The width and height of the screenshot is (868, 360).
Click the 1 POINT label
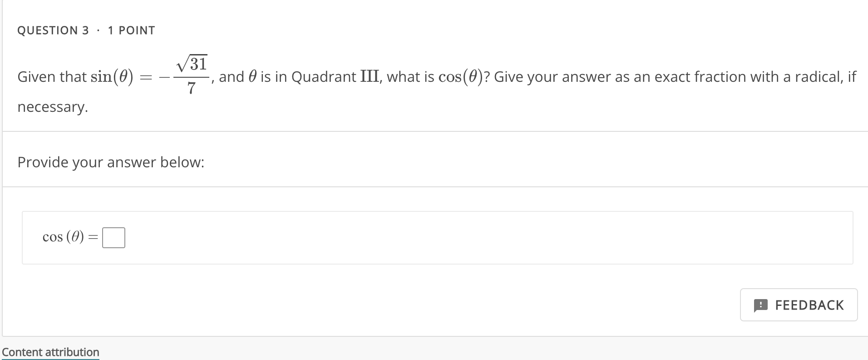click(131, 30)
